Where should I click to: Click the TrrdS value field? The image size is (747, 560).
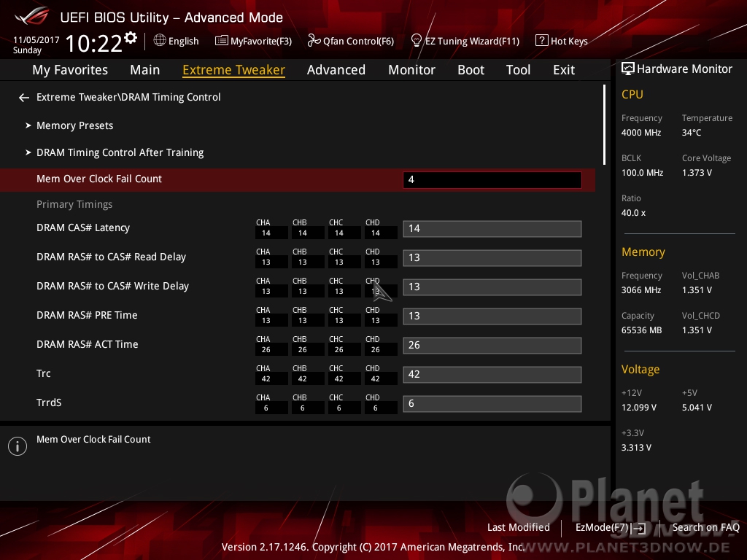click(492, 404)
